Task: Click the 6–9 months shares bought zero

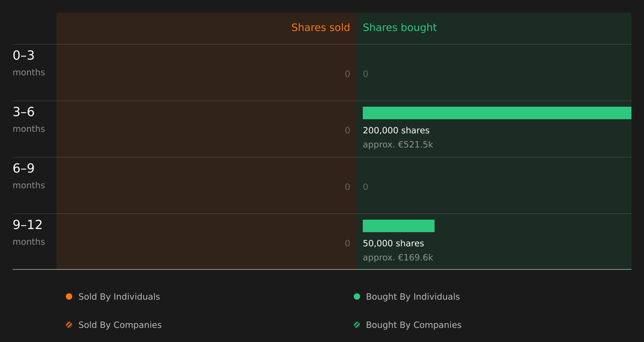Action: (x=366, y=187)
